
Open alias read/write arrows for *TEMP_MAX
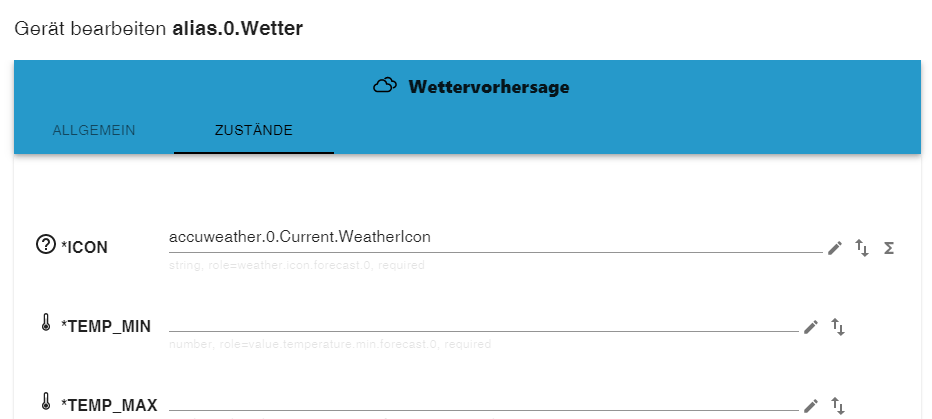pyautogui.click(x=839, y=405)
